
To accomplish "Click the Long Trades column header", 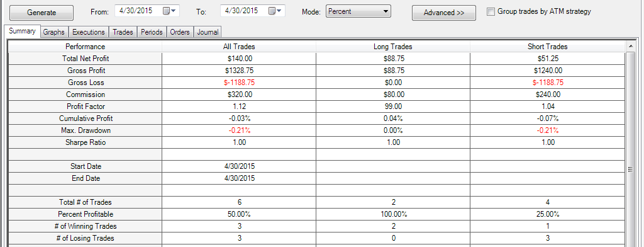I will pos(393,47).
